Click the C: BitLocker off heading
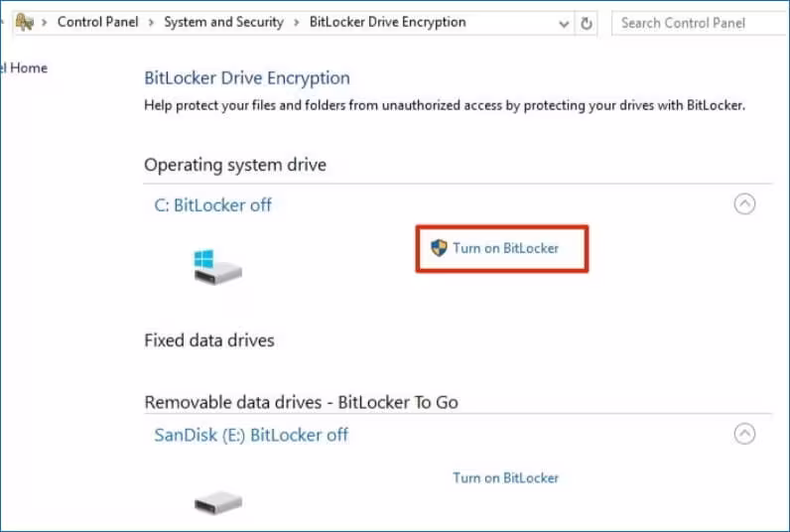Image resolution: width=790 pixels, height=532 pixels. [212, 205]
